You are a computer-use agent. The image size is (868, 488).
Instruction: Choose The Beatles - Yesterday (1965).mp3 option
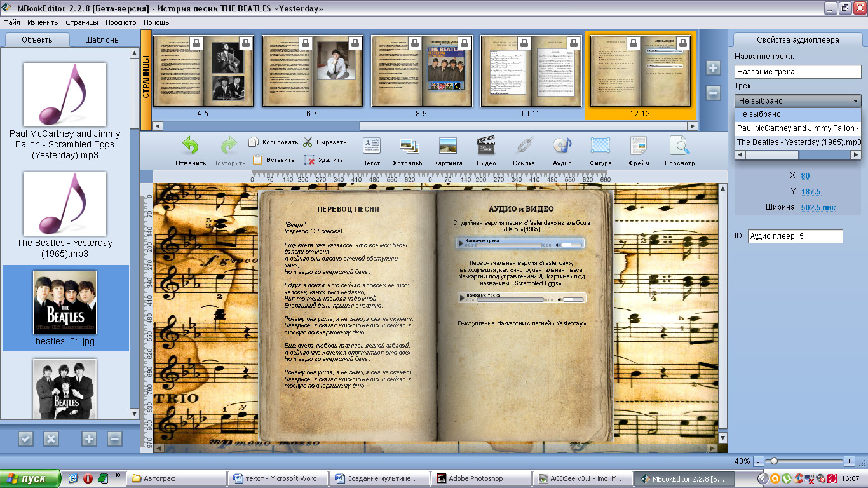tap(798, 142)
